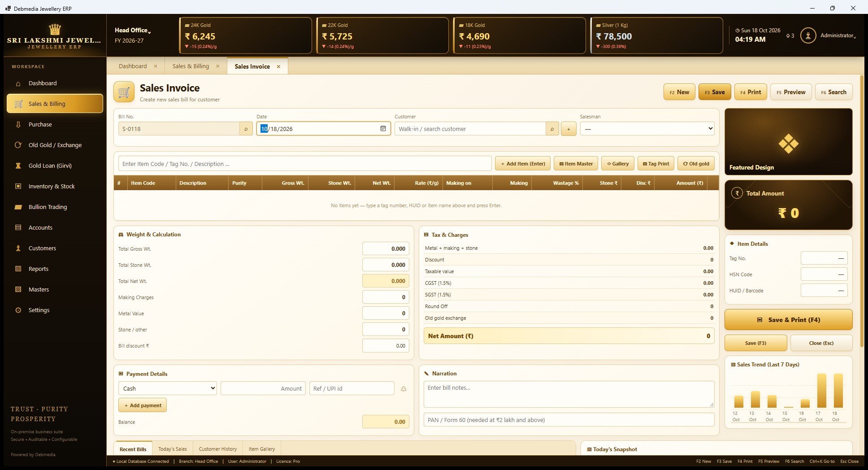Click the item code entry field

[305, 164]
